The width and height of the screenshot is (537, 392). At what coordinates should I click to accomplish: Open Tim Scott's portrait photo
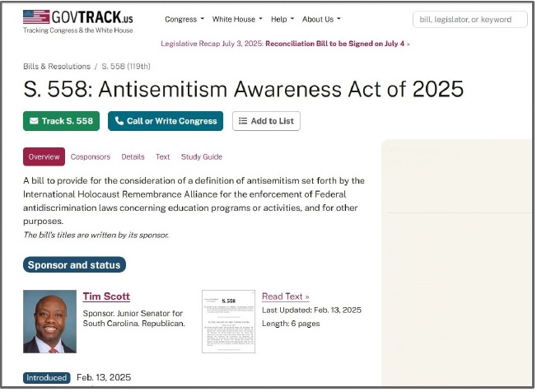click(x=49, y=321)
